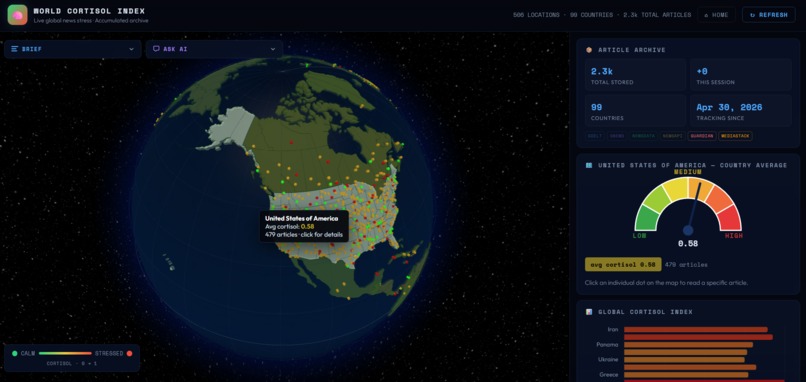This screenshot has height=382, width=806.
Task: Click the HIGH label under the gauge
Action: coord(734,235)
